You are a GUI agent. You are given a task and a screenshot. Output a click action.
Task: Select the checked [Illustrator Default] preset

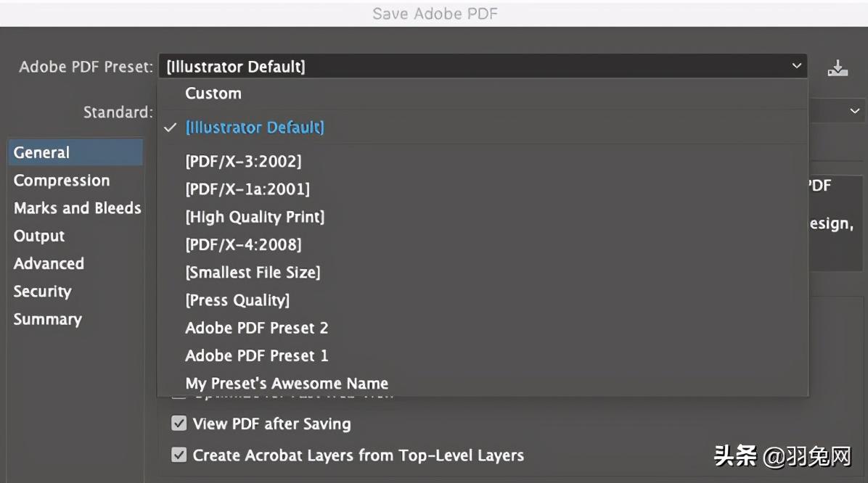(255, 128)
